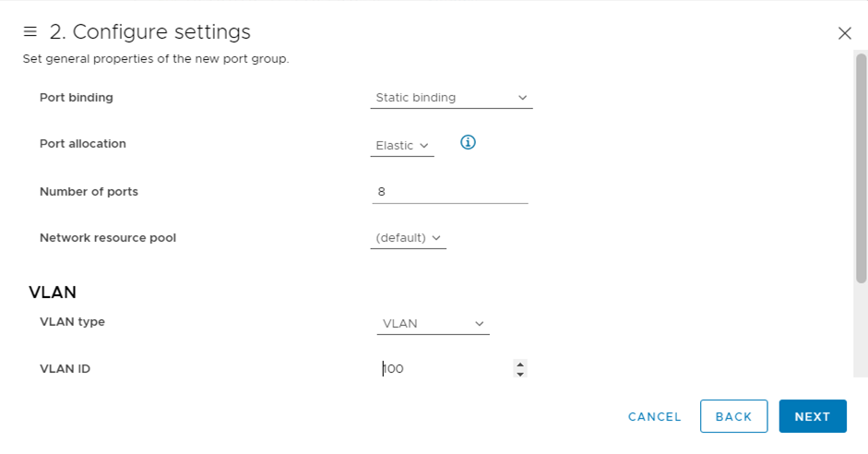Viewport: 868px width, 454px height.
Task: Click the Port allocation label
Action: (83, 144)
